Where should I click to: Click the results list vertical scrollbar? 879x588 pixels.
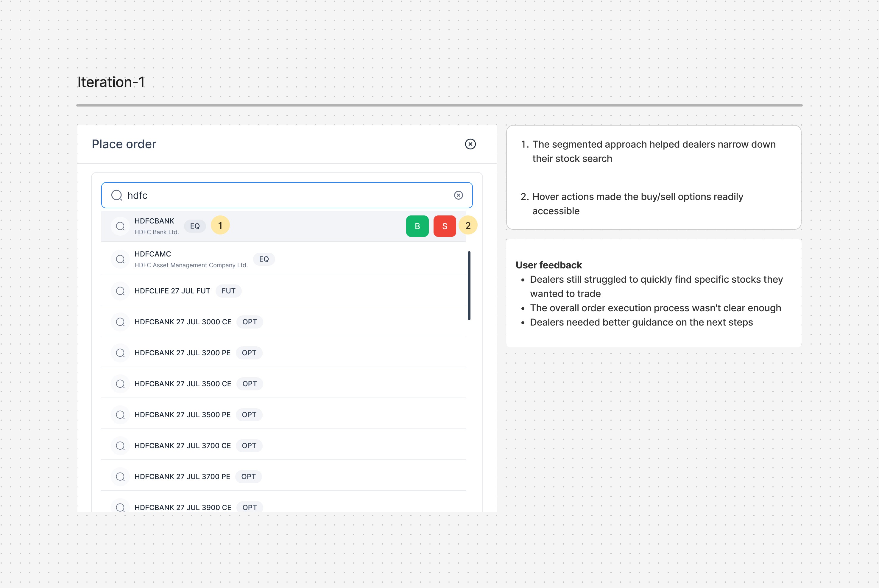coord(469,285)
